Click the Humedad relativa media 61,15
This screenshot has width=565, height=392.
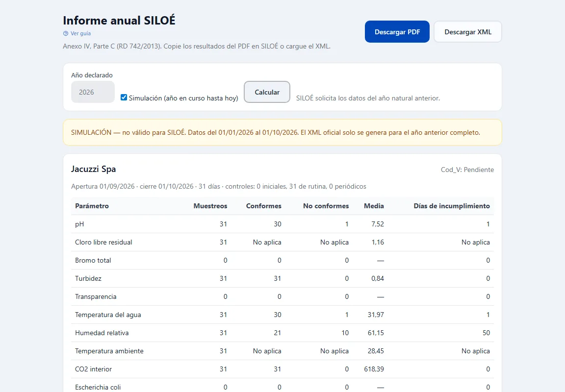(x=376, y=333)
